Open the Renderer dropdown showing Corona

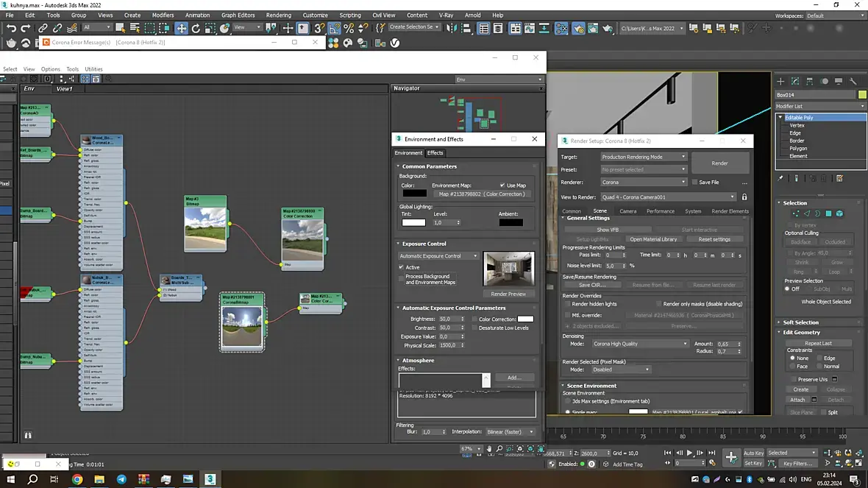(x=644, y=183)
